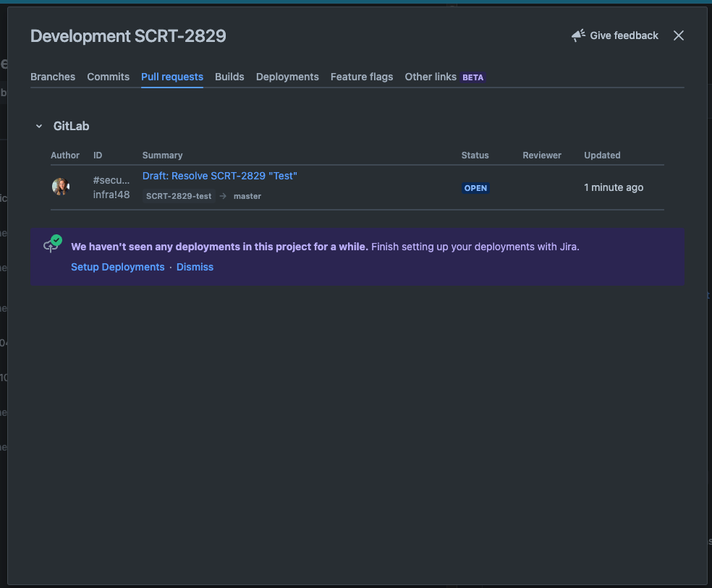Open the Setup Deployments link
Screen dimensions: 712x588
118,267
